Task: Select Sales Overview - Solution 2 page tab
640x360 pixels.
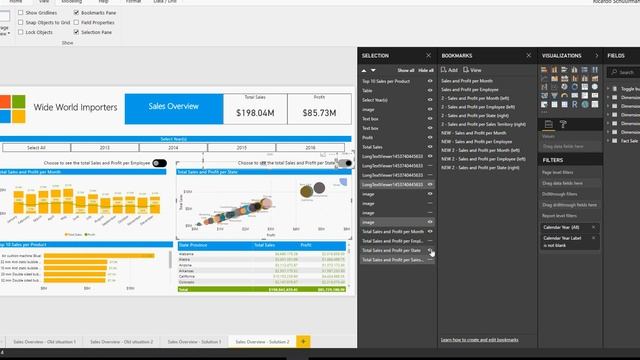Action: pos(262,342)
